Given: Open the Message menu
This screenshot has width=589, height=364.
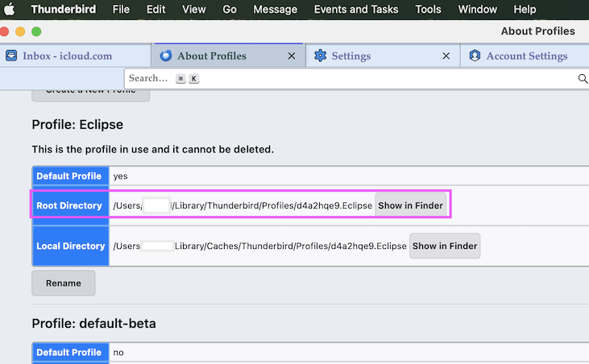Looking at the screenshot, I should pos(275,10).
